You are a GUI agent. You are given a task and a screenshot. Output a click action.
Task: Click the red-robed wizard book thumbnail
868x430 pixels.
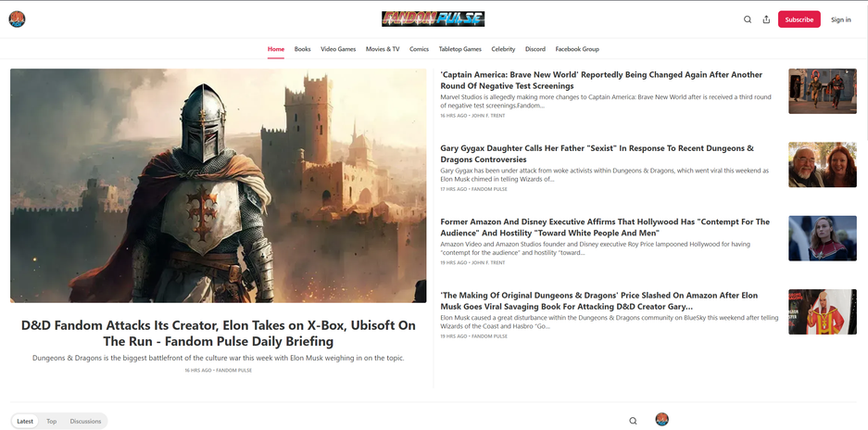tap(822, 311)
